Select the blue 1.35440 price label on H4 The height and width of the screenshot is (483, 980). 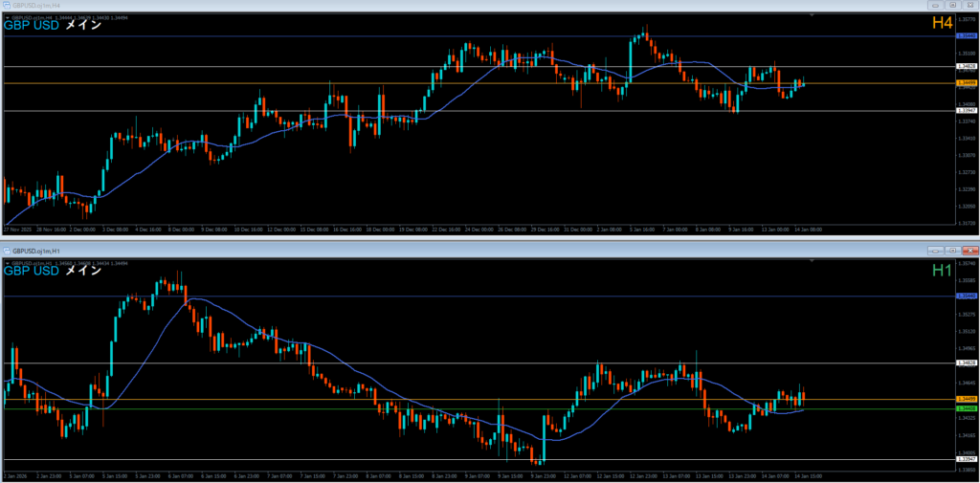[966, 36]
